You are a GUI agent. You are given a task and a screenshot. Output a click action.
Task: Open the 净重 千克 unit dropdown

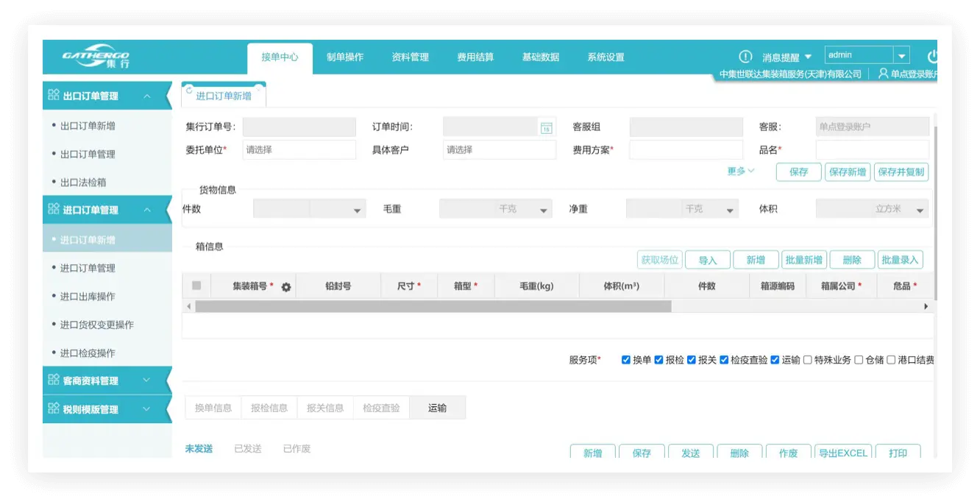coord(730,210)
